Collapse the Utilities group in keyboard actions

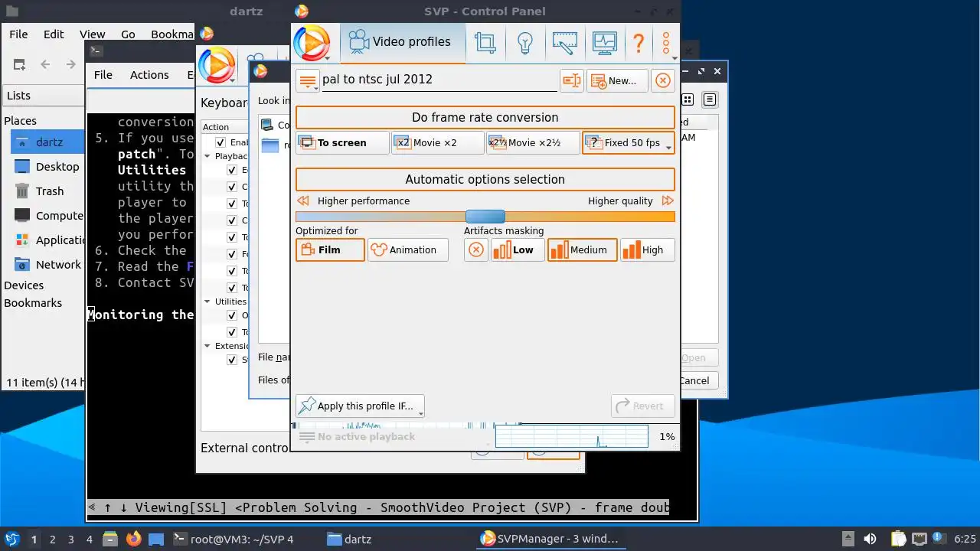click(207, 302)
